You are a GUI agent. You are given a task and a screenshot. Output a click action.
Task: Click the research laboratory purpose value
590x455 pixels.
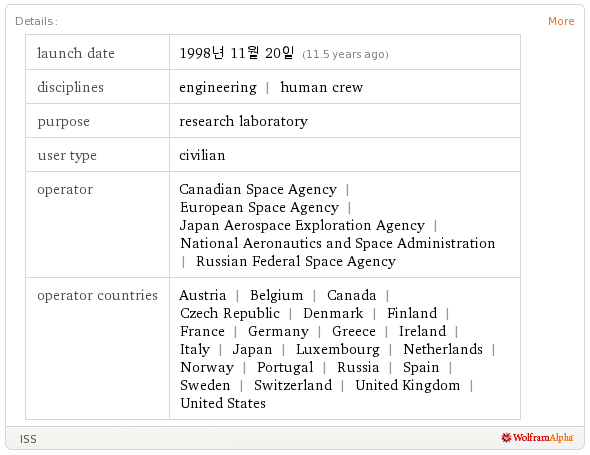pyautogui.click(x=243, y=122)
